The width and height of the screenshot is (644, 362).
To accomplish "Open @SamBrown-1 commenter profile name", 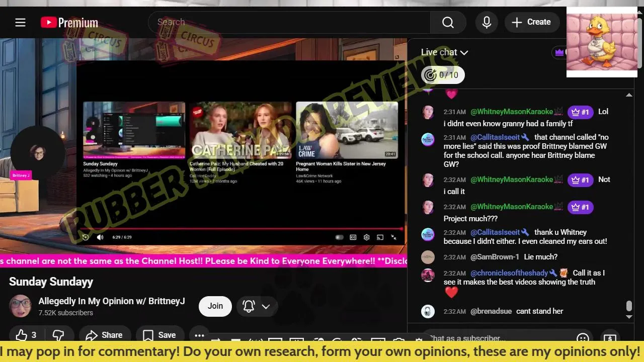I will tap(495, 257).
